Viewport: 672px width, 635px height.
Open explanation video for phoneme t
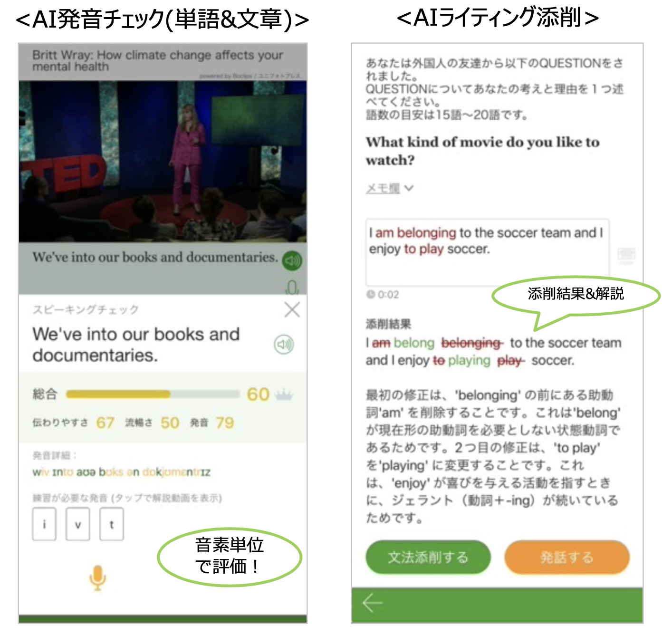(x=112, y=524)
